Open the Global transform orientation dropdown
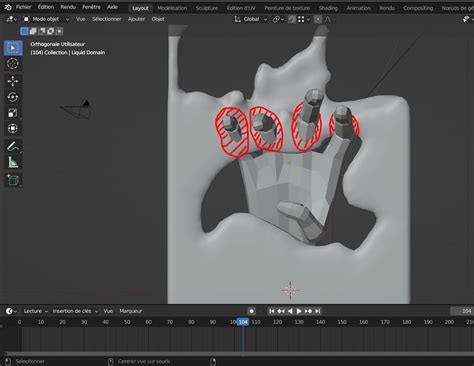The image size is (474, 366). tap(251, 19)
